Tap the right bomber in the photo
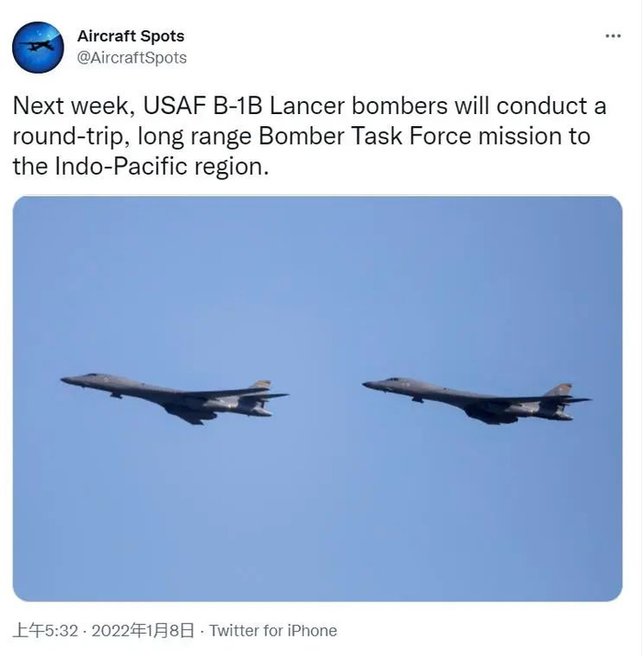Image resolution: width=644 pixels, height=656 pixels. pyautogui.click(x=477, y=401)
